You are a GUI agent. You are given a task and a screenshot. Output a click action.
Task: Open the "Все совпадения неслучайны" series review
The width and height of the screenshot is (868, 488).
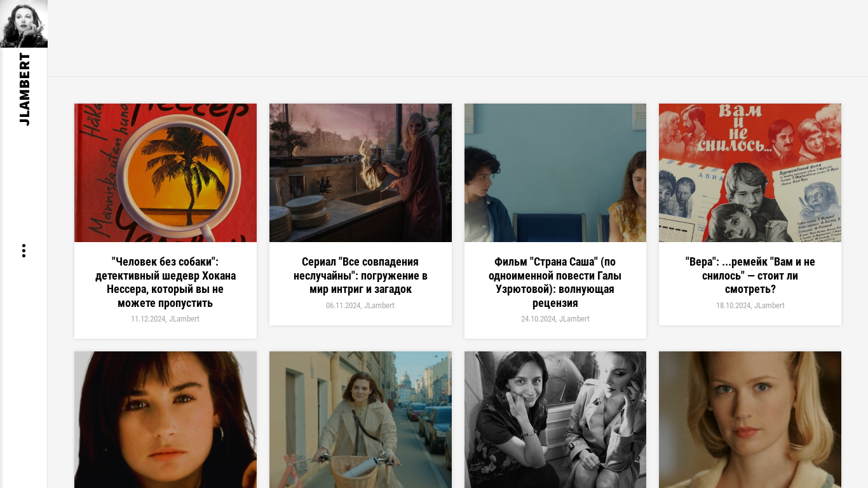[360, 275]
